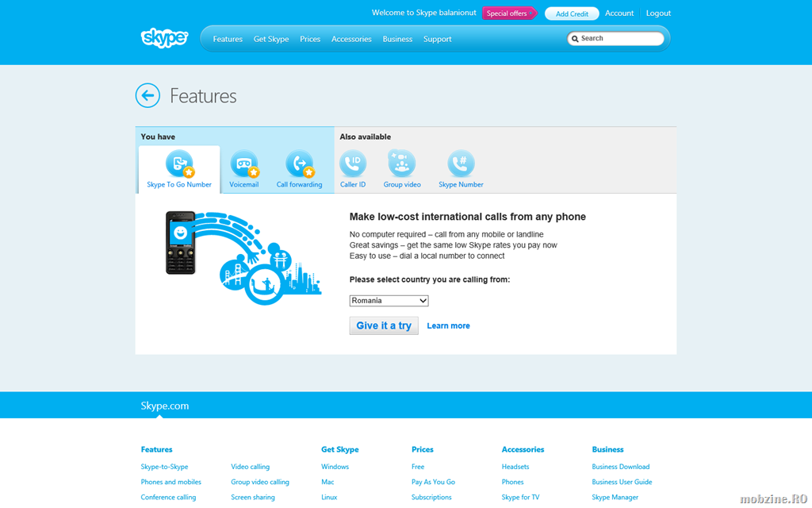Click the Special offers button

point(510,13)
